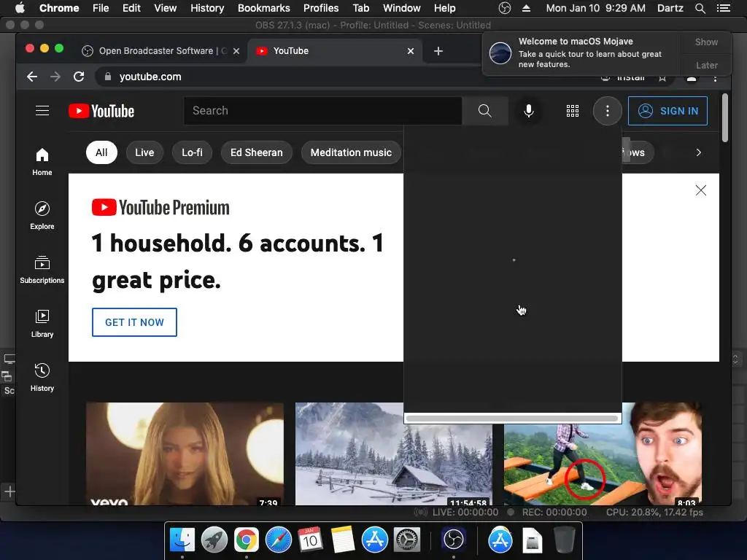Click the browser forward arrow
747x560 pixels.
point(55,77)
